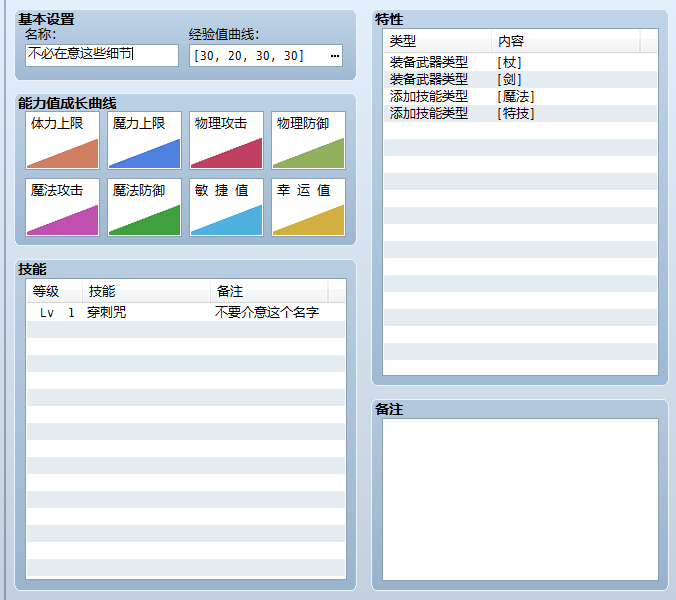676x600 pixels.
Task: Open the 物理攻击 growth curve
Action: click(226, 141)
